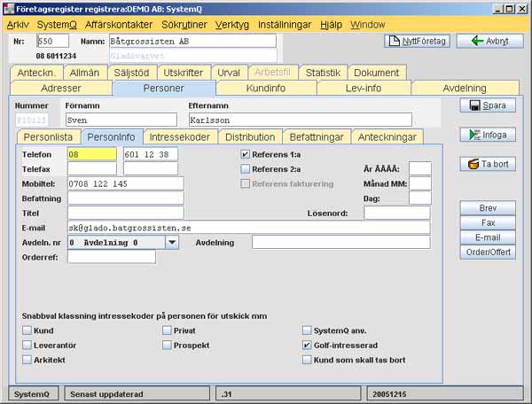Click the yellow Telefon area code field

92,154
